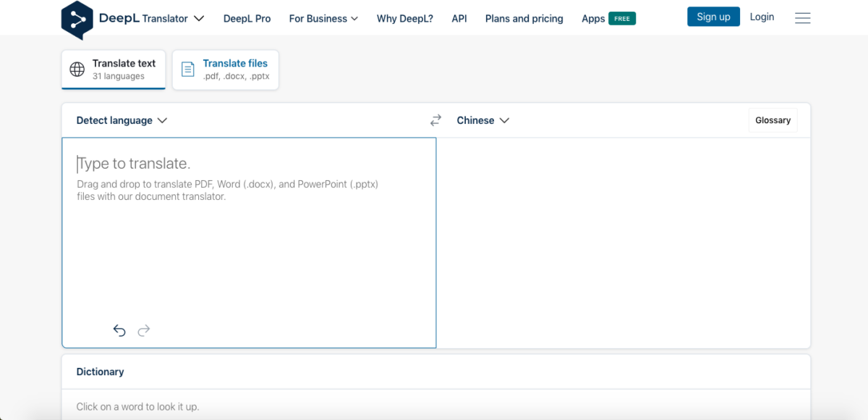
Task: Expand the Detect language dropdown
Action: pyautogui.click(x=122, y=120)
